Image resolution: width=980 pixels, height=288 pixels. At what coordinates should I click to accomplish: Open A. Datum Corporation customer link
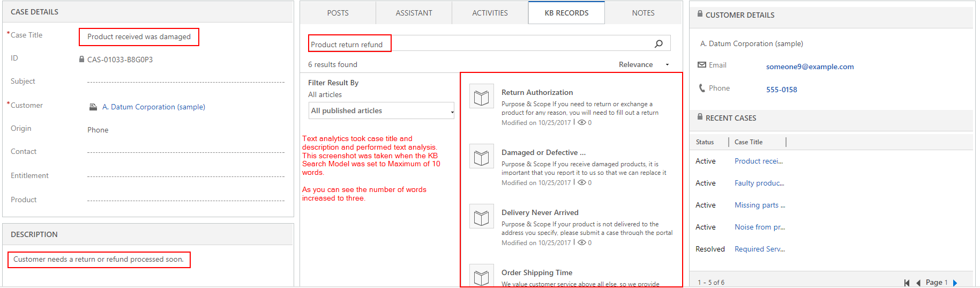pyautogui.click(x=153, y=107)
